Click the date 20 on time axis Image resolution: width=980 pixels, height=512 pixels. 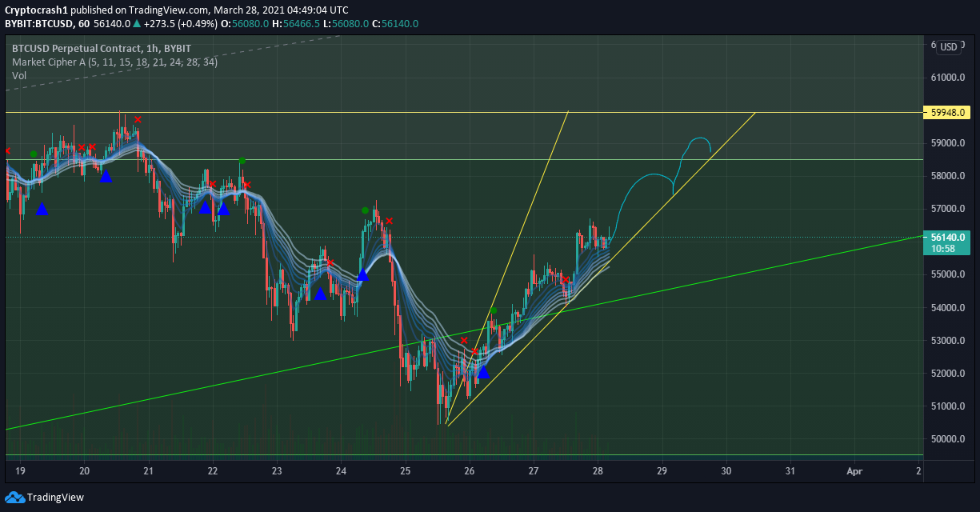tap(84, 471)
